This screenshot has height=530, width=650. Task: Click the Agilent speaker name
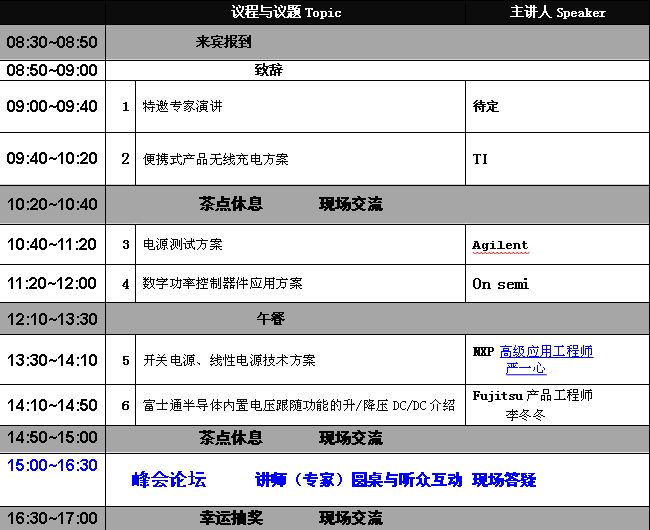500,245
